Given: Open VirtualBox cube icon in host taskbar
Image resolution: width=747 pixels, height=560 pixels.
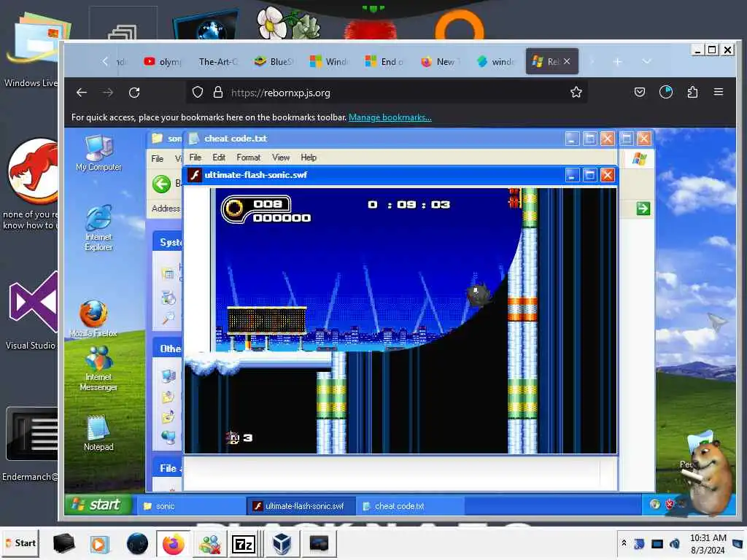Looking at the screenshot, I should point(282,544).
